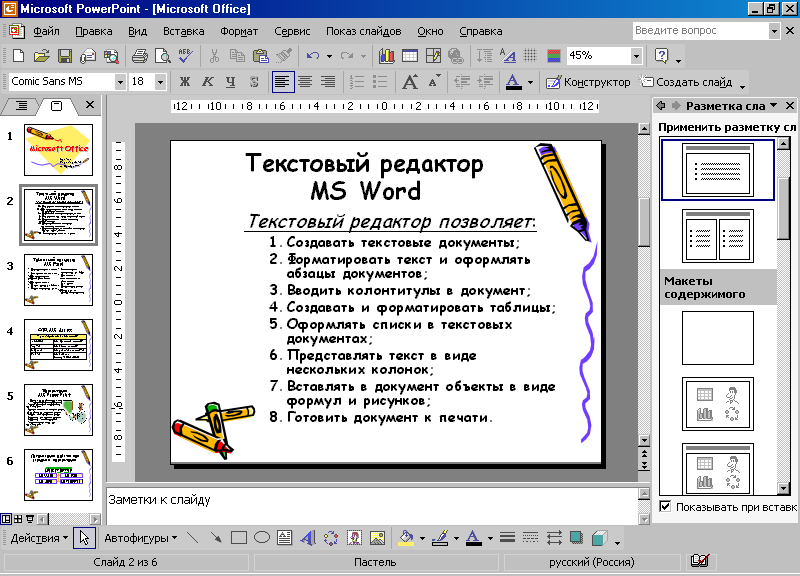Image resolution: width=800 pixels, height=576 pixels.
Task: Open the font size 18 dropdown
Action: [x=160, y=82]
